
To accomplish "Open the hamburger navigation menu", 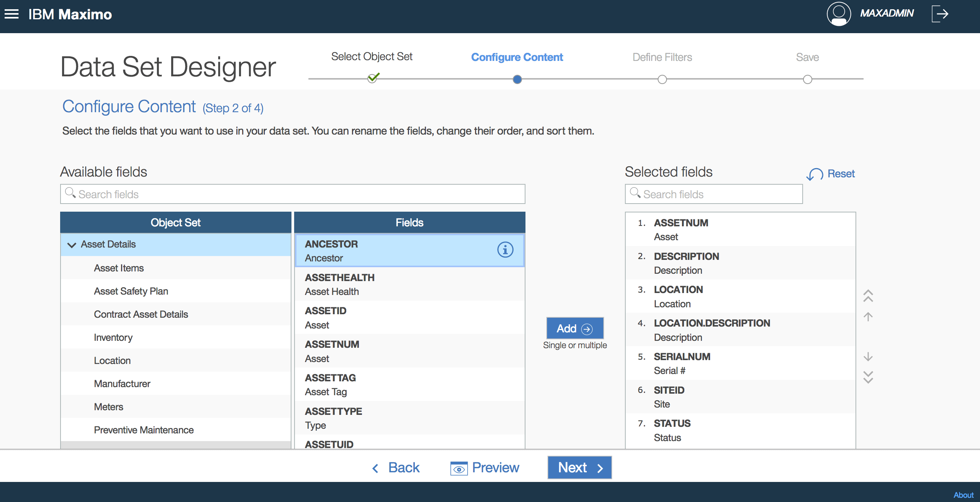I will [x=12, y=14].
